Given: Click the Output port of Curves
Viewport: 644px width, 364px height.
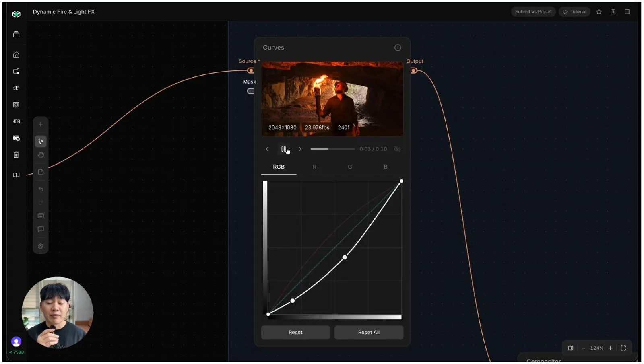Looking at the screenshot, I should click(414, 70).
